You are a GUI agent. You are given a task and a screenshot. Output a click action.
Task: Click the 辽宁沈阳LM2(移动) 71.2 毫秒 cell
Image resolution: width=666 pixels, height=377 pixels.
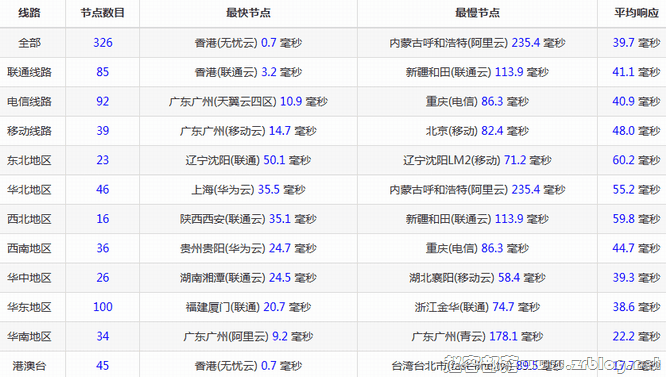pyautogui.click(x=477, y=160)
